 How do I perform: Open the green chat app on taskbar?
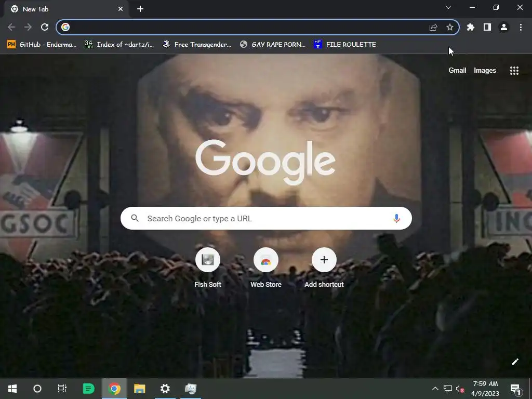pyautogui.click(x=88, y=389)
